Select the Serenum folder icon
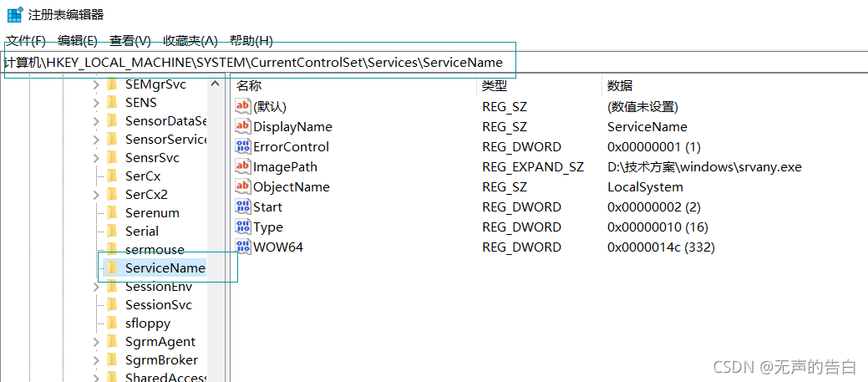Image resolution: width=868 pixels, height=382 pixels. pos(113,212)
